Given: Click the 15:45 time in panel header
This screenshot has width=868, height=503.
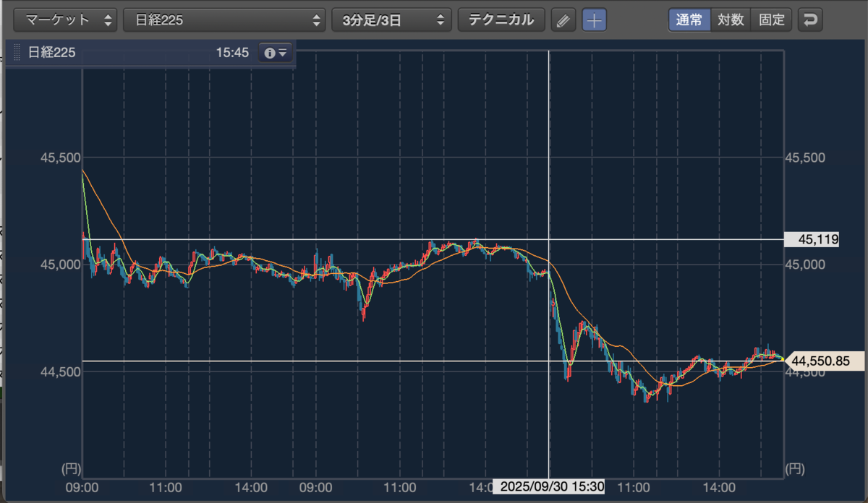Looking at the screenshot, I should [x=232, y=53].
